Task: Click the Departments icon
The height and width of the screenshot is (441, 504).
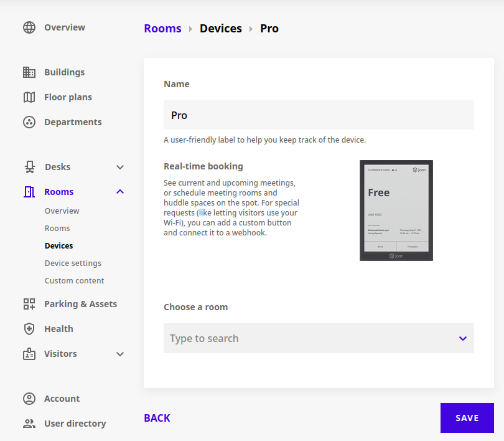Action: 29,122
